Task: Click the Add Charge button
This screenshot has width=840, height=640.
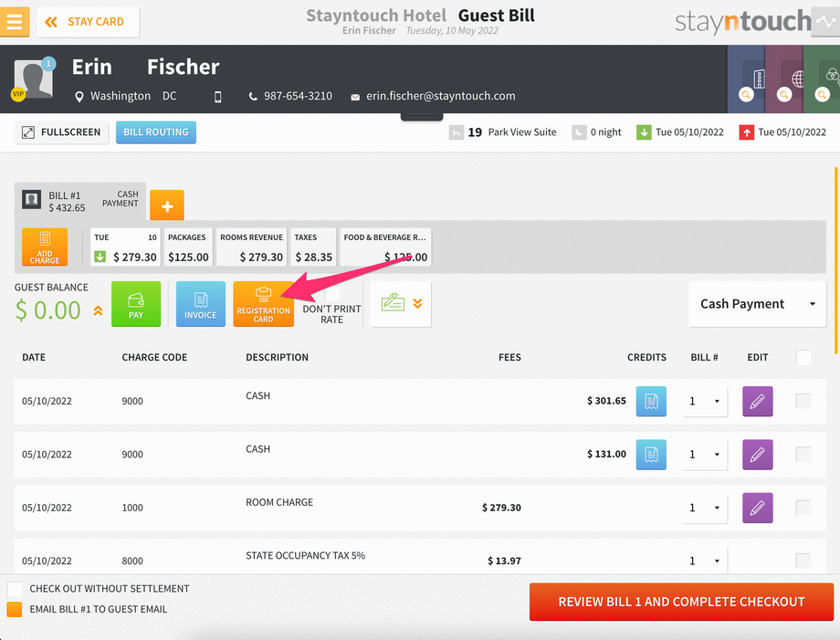Action: 45,247
